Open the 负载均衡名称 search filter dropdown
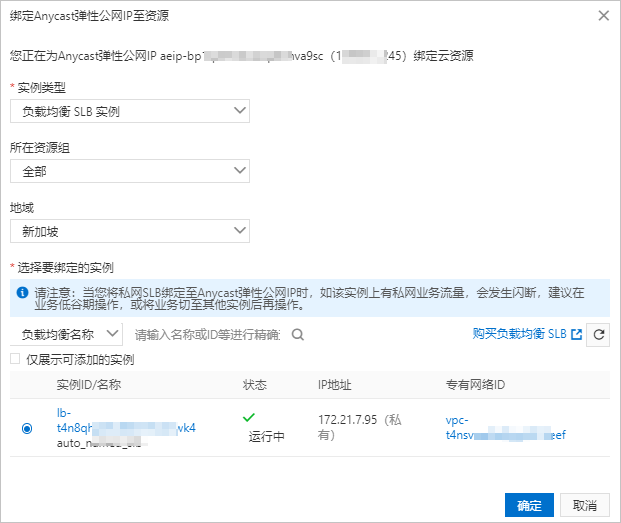621x523 pixels. coord(66,335)
